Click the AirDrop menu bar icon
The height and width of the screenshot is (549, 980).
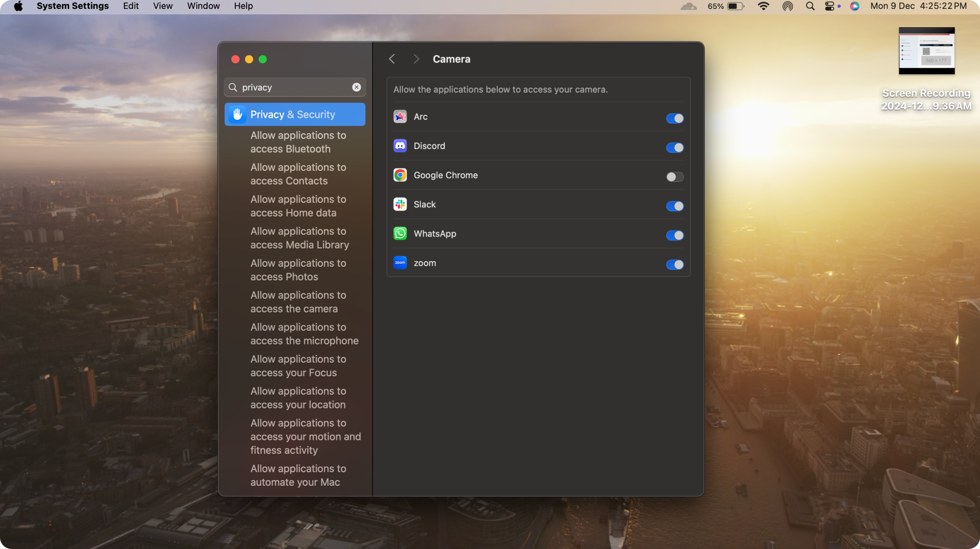(788, 6)
